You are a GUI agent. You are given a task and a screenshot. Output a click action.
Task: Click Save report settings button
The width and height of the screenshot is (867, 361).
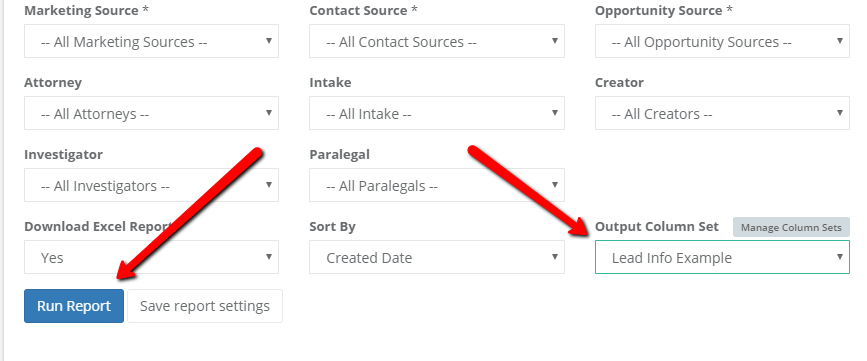point(205,306)
